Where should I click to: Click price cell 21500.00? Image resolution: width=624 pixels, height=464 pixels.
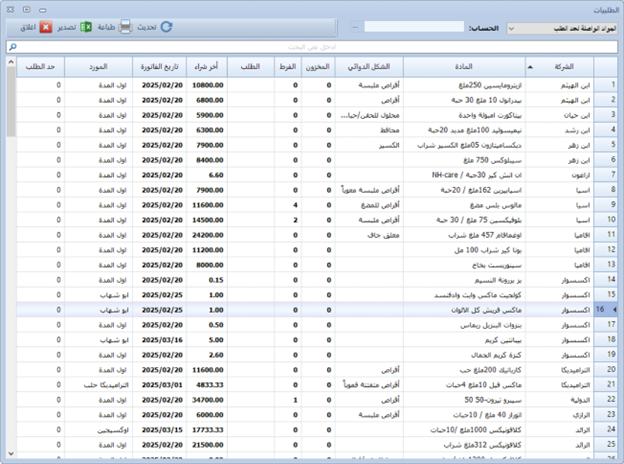[207, 445]
